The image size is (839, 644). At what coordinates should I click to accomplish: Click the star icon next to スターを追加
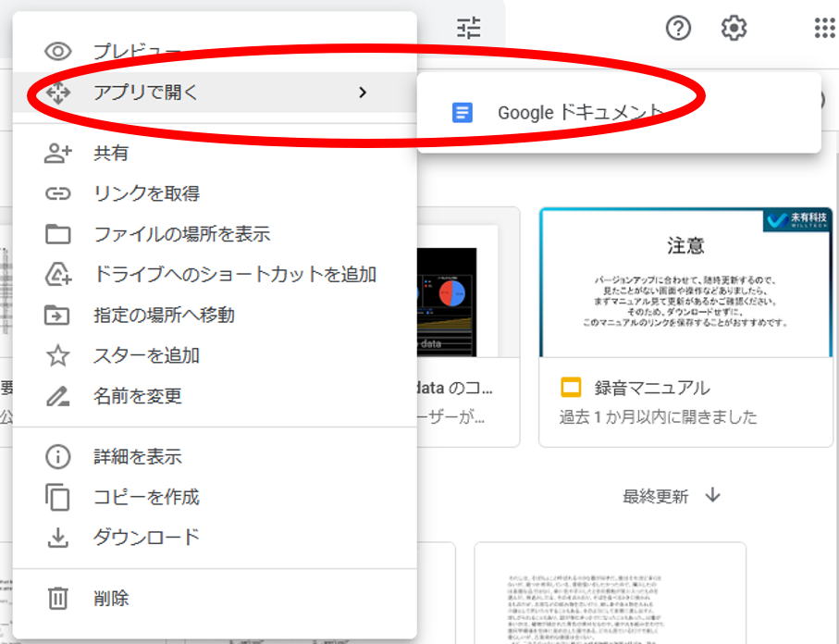pyautogui.click(x=58, y=353)
